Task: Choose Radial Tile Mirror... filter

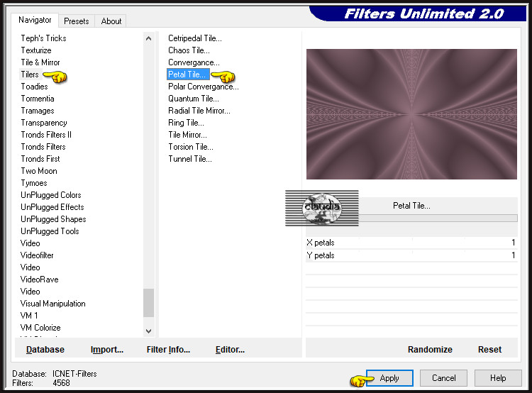Action: 199,111
